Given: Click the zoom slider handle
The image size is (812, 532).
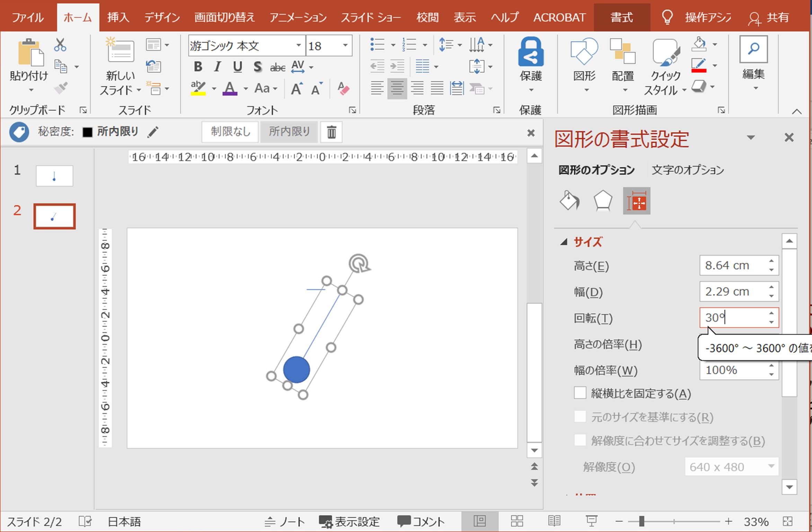Looking at the screenshot, I should (x=642, y=521).
